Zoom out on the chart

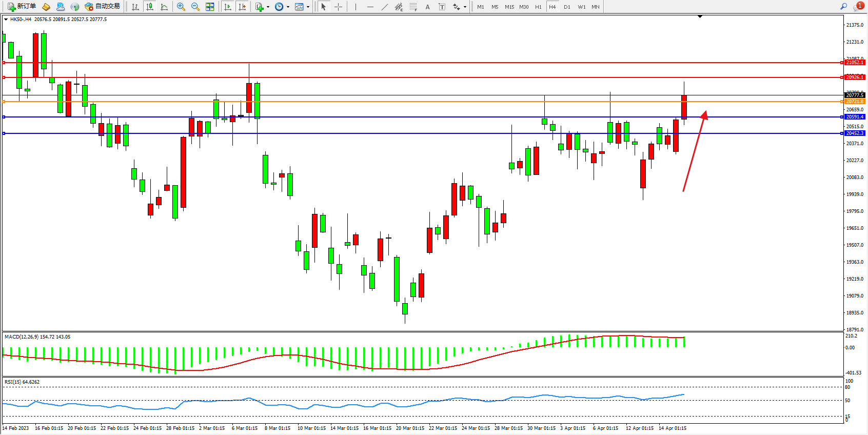[x=195, y=7]
